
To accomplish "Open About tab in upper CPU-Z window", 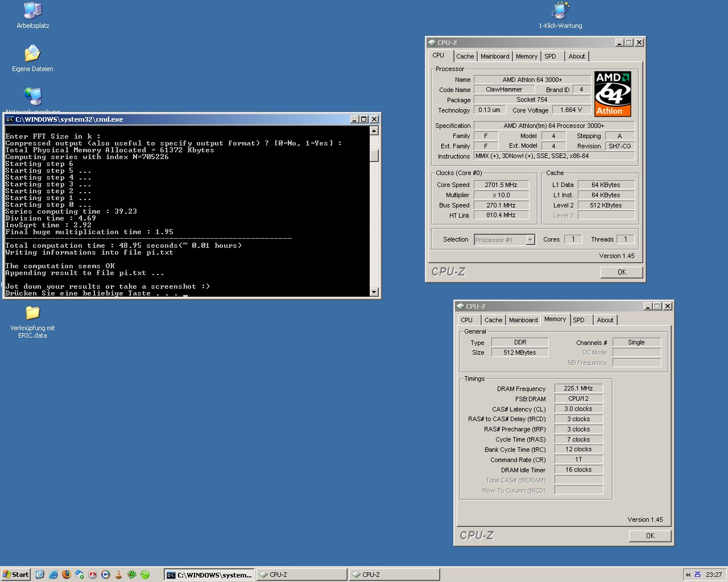I will [x=576, y=56].
